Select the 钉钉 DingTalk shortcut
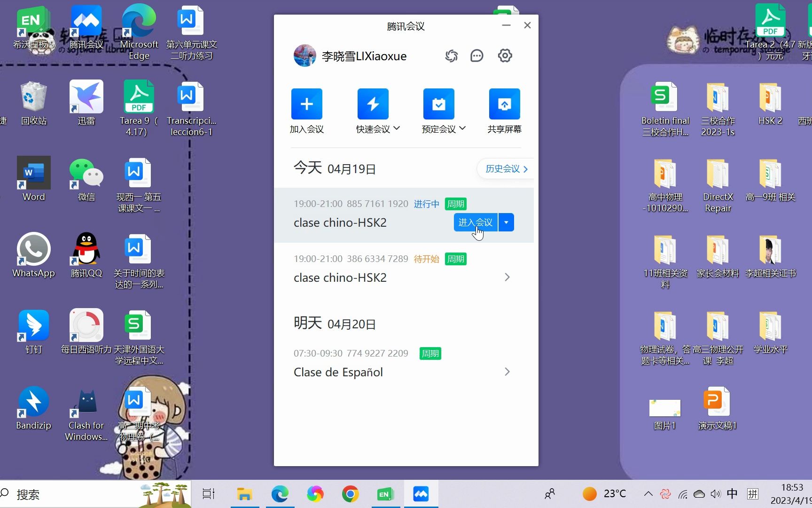 pyautogui.click(x=34, y=332)
